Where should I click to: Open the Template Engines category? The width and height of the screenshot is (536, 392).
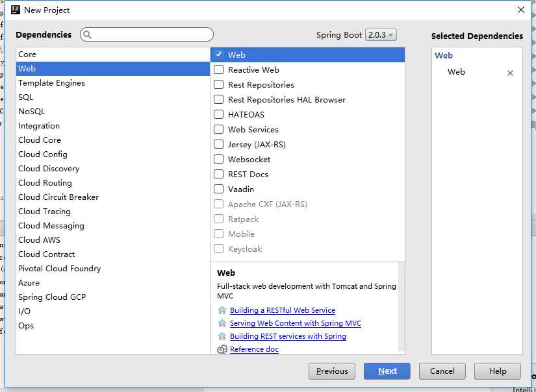(113, 83)
